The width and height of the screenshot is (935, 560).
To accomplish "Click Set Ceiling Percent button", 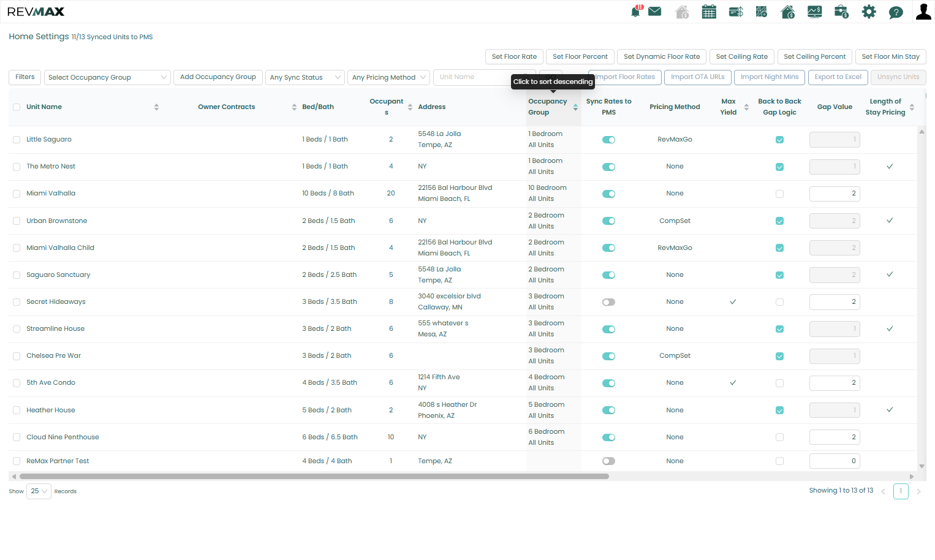I will [814, 57].
